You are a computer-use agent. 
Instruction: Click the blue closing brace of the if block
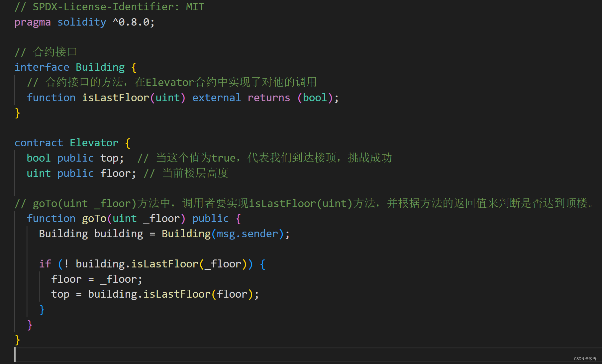[42, 310]
